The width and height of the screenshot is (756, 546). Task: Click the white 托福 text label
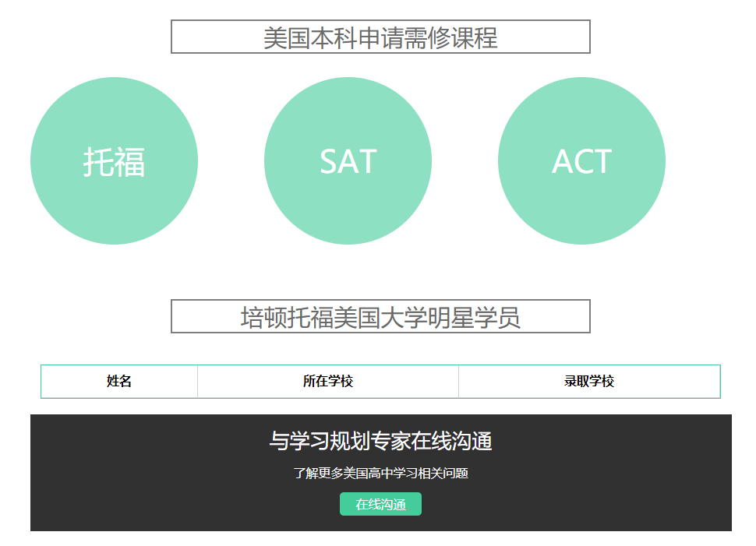click(114, 162)
